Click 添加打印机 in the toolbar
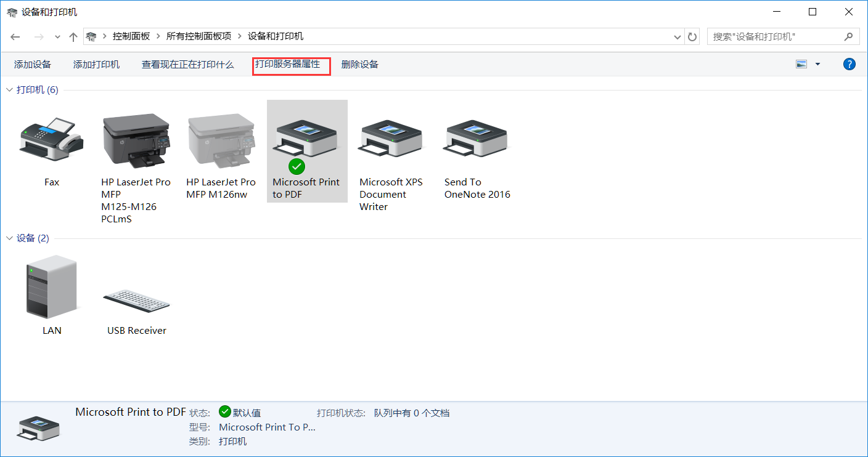 pyautogui.click(x=97, y=64)
